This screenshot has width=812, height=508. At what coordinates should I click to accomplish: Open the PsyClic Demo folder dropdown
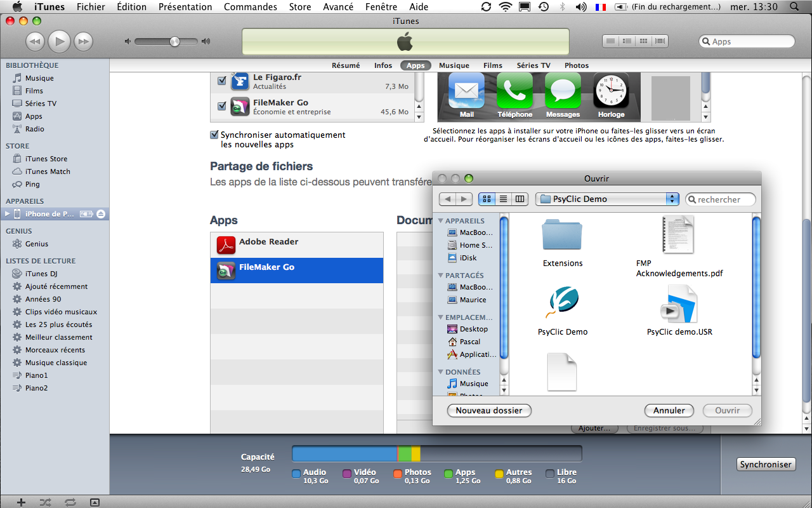tap(607, 199)
